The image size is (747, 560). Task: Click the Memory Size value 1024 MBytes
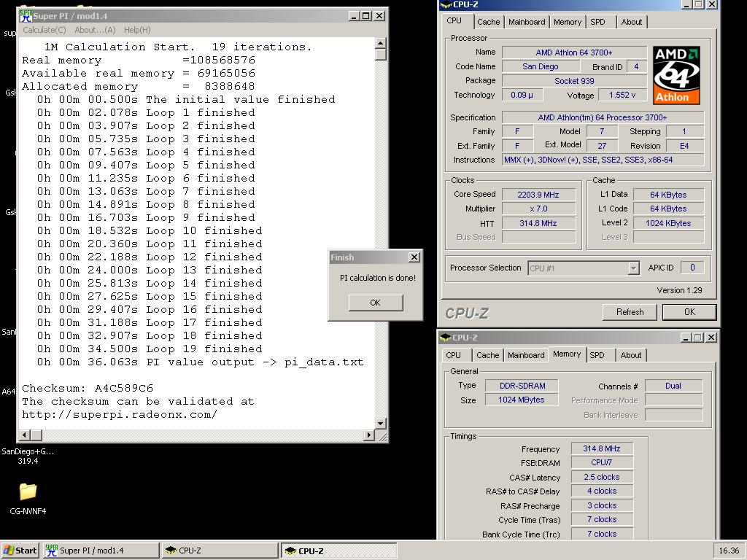tap(522, 400)
